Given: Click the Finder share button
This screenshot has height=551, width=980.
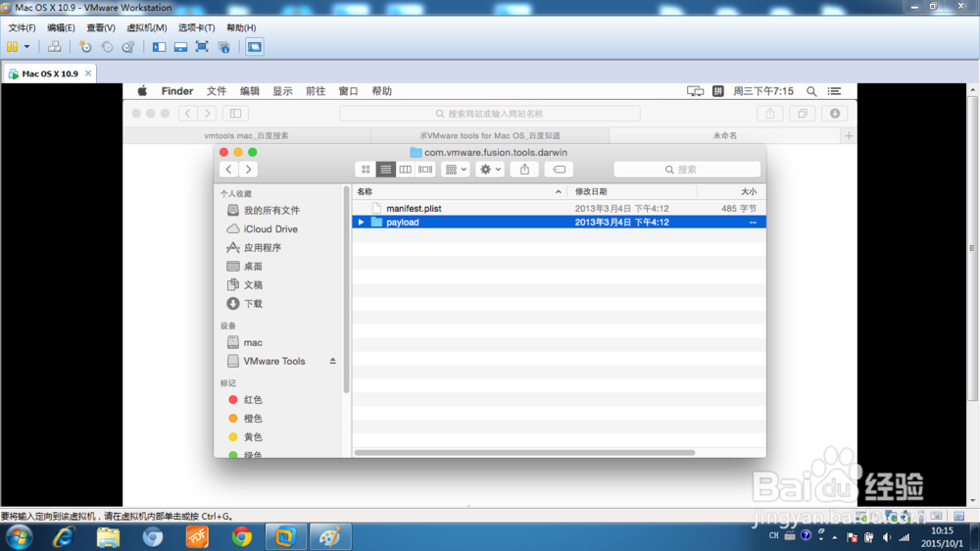Looking at the screenshot, I should 524,170.
